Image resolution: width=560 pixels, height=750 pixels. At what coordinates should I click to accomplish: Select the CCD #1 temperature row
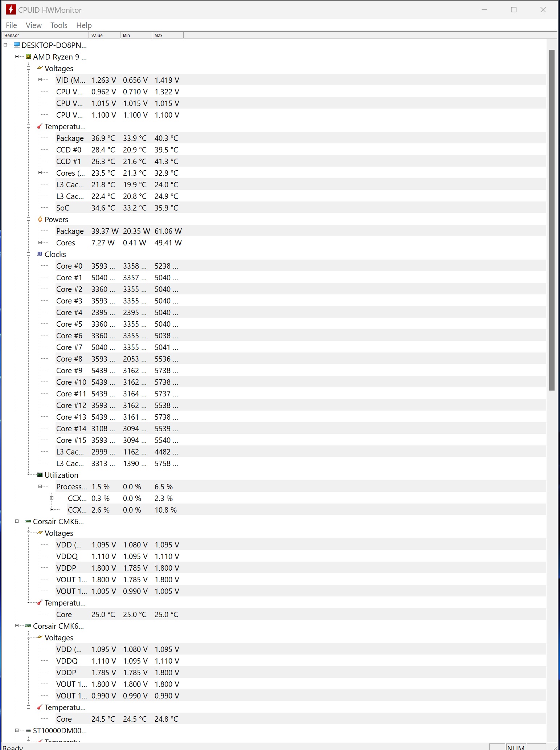301,161
